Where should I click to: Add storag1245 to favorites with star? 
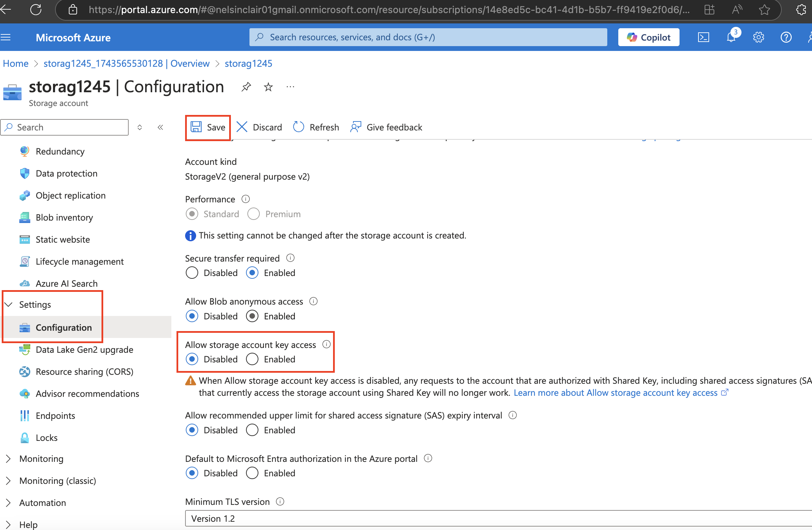point(268,87)
